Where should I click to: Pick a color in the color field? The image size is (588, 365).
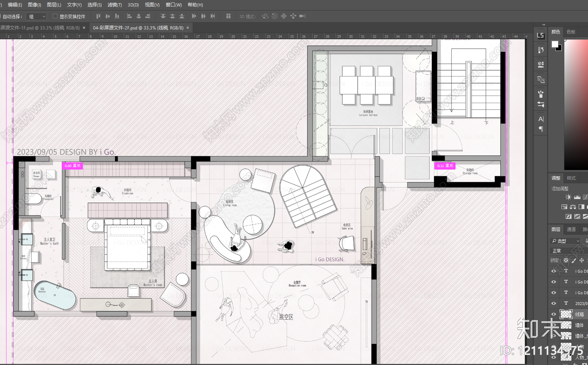pos(576,104)
